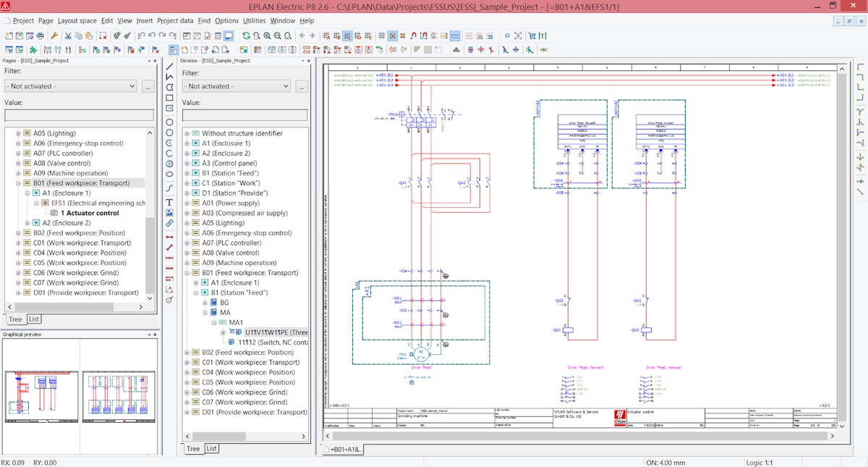Collapse the B01 node in Pages tree
Image resolution: width=868 pixels, height=467 pixels.
coord(18,183)
